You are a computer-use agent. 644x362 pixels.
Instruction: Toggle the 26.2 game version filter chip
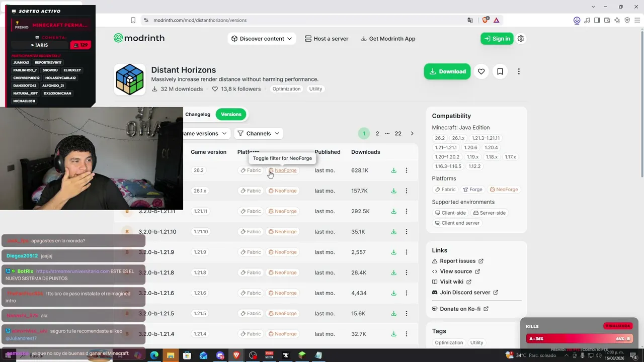tap(199, 170)
